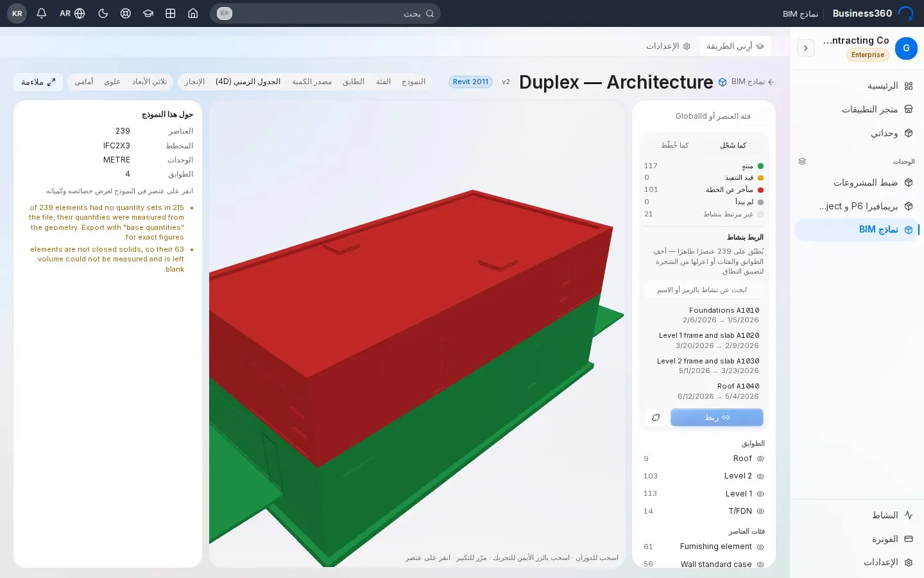
Task: Open النشاط activity in sidebar
Action: tap(857, 515)
